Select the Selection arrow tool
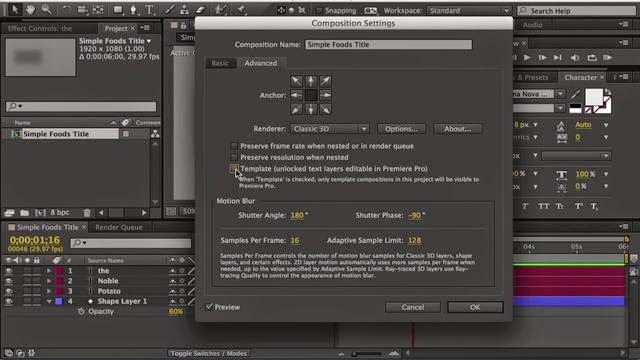Viewport: 640px width, 360px height. coord(14,9)
